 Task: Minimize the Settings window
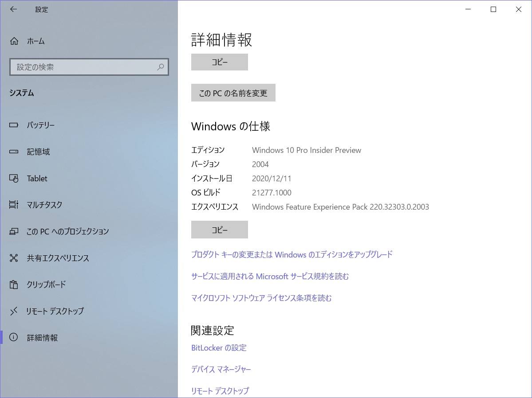click(468, 9)
